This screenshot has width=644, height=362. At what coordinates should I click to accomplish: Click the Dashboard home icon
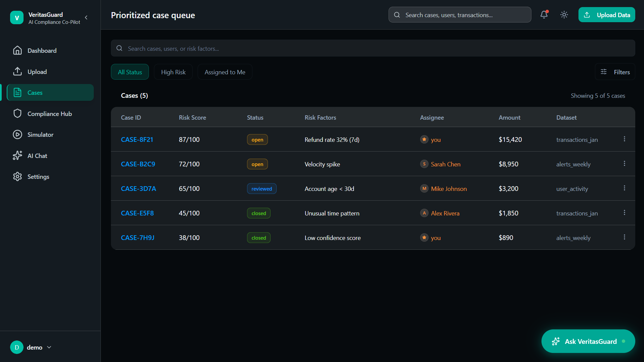[17, 50]
